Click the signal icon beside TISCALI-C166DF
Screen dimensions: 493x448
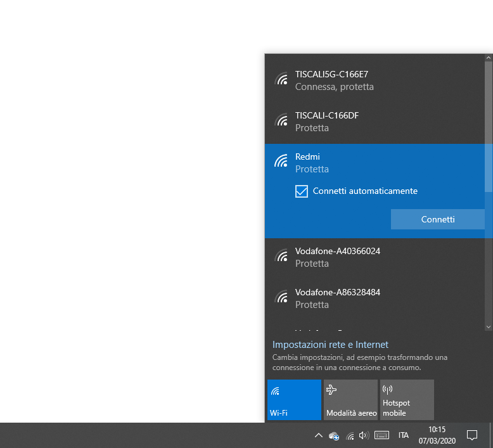tap(281, 120)
